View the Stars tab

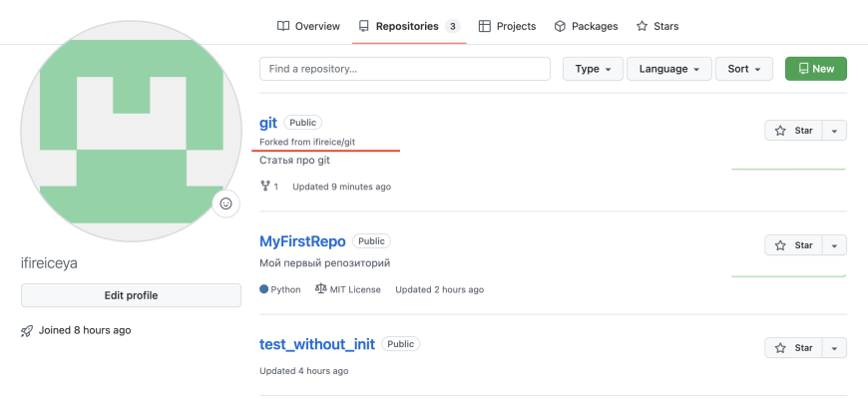(657, 26)
